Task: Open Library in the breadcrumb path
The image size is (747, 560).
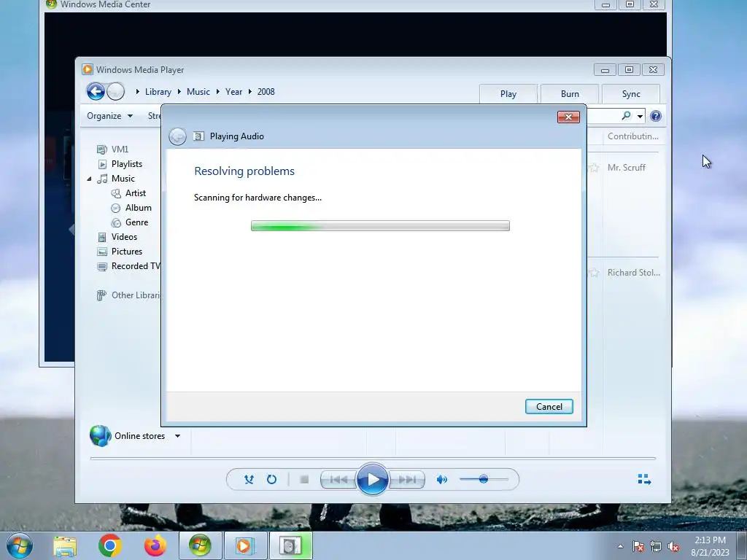Action: (158, 92)
